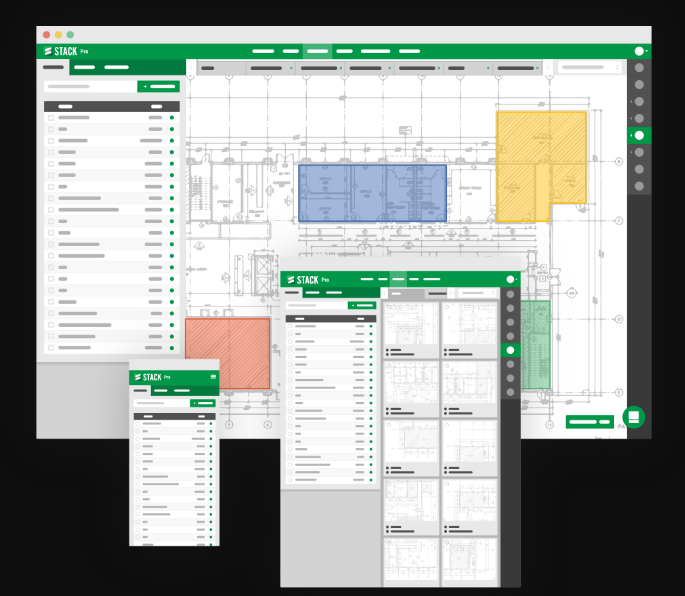Select the highlighted center tab in the main top navigation
685x596 pixels.
tap(317, 51)
